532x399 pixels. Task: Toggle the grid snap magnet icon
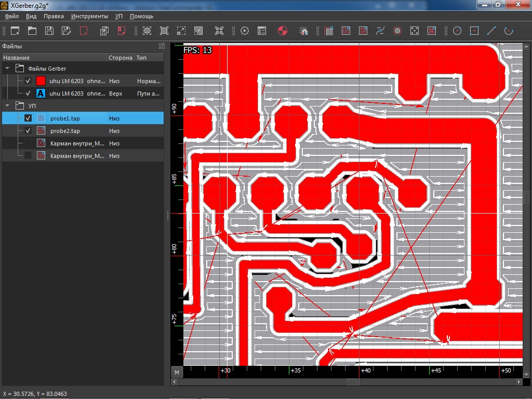tap(304, 31)
